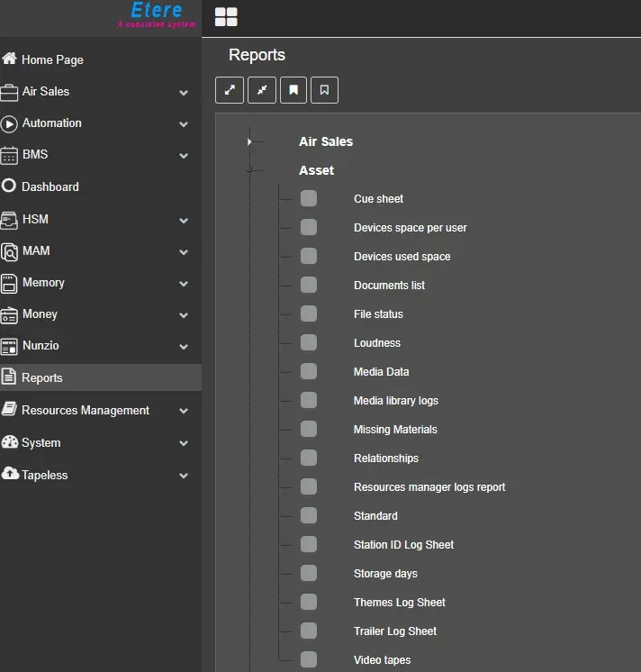Screen dimensions: 641x672
Task: Click the BMS calendar icon in sidebar
Action: 10,155
